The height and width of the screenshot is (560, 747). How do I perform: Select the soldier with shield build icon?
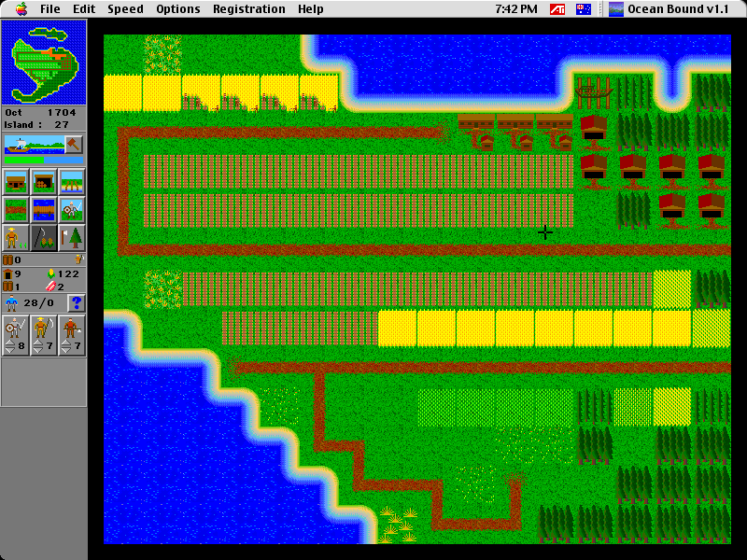pos(72,209)
